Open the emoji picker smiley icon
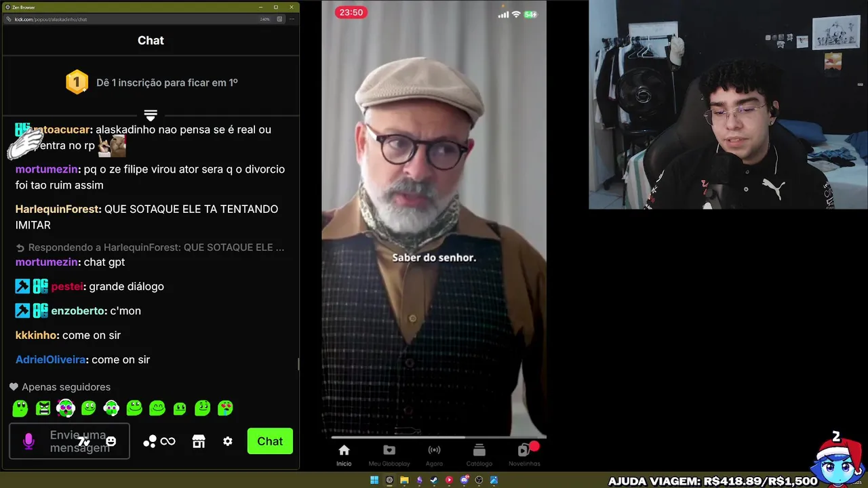This screenshot has width=868, height=488. (111, 441)
